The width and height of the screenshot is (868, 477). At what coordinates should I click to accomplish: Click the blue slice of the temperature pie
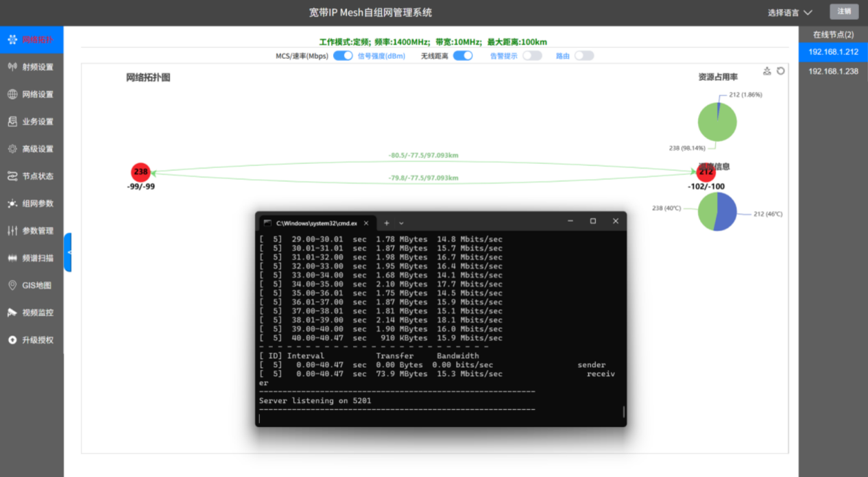point(726,211)
